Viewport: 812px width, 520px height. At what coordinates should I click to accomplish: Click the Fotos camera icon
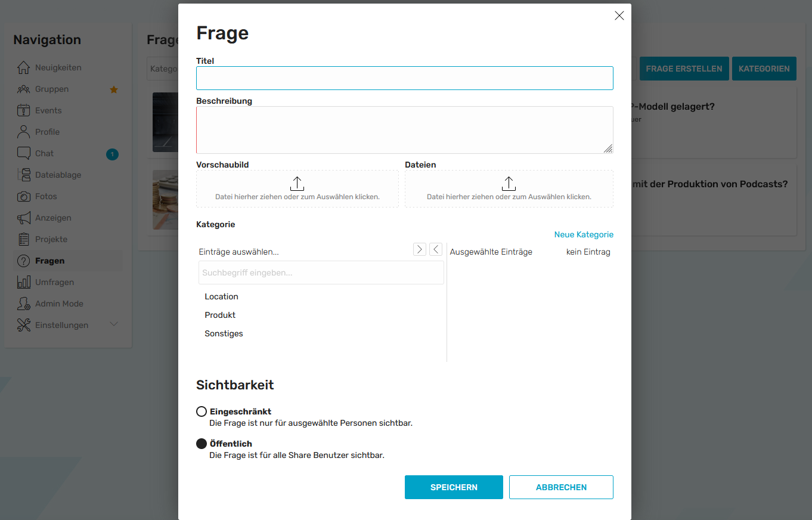click(23, 196)
